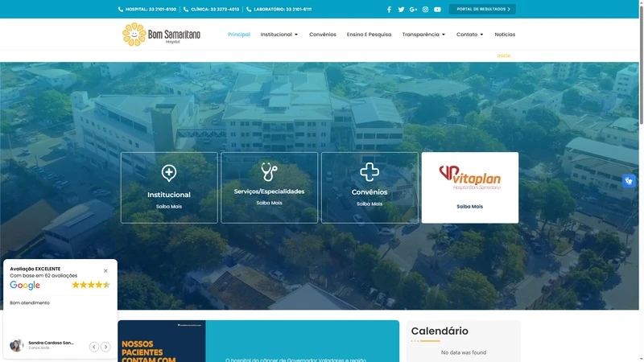Viewport: 644px width, 362px height.
Task: Click Sandra Cardoso's reviewer avatar
Action: [16, 345]
